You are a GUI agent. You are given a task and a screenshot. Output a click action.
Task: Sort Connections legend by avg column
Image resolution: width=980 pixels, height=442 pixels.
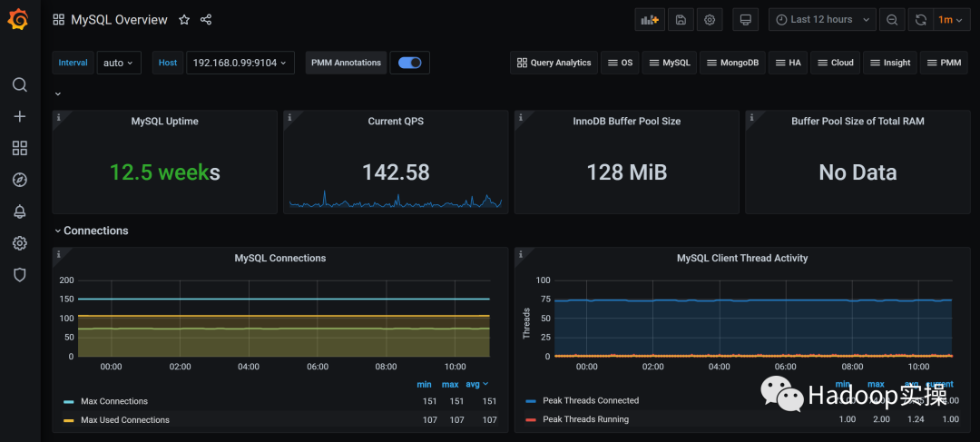477,384
